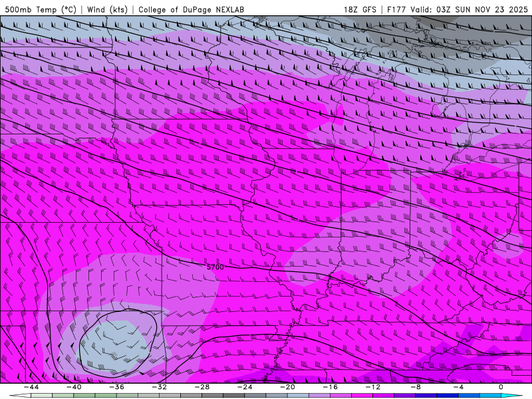This screenshot has height=399, width=532.
Task: Select the -32 color scale label
Action: click(159, 387)
